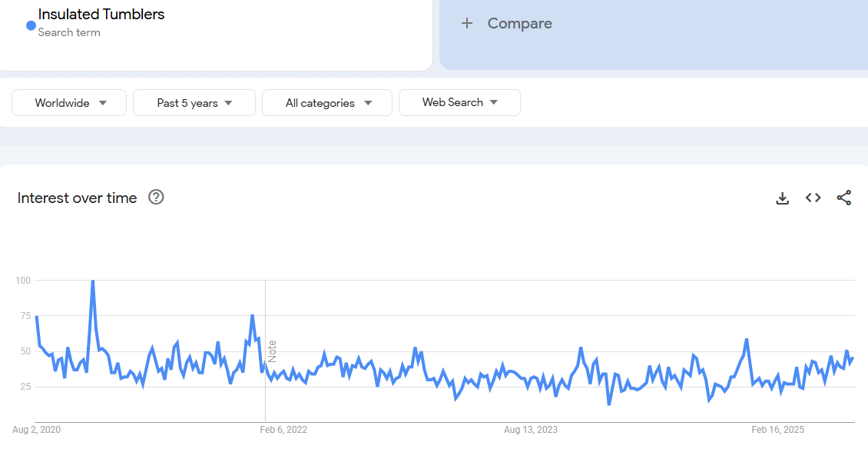868x449 pixels.
Task: Click the Interest over time heading
Action: coord(77,198)
